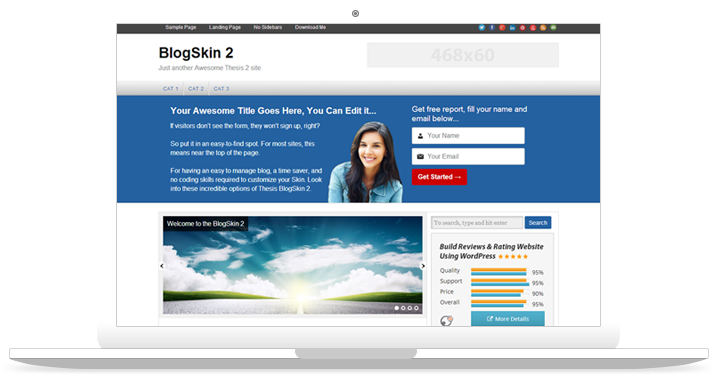
Task: Click the blue Search button
Action: tap(538, 223)
